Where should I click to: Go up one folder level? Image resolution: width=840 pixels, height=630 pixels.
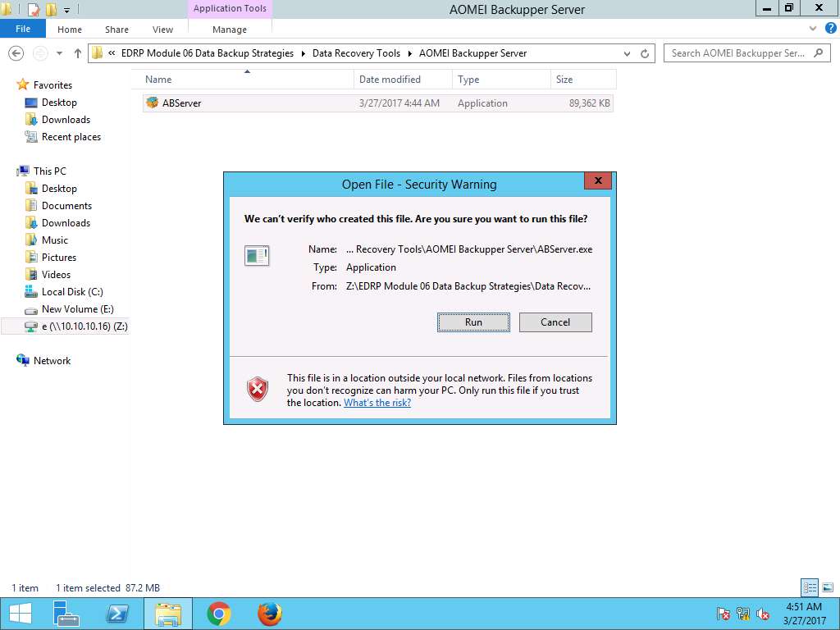78,53
